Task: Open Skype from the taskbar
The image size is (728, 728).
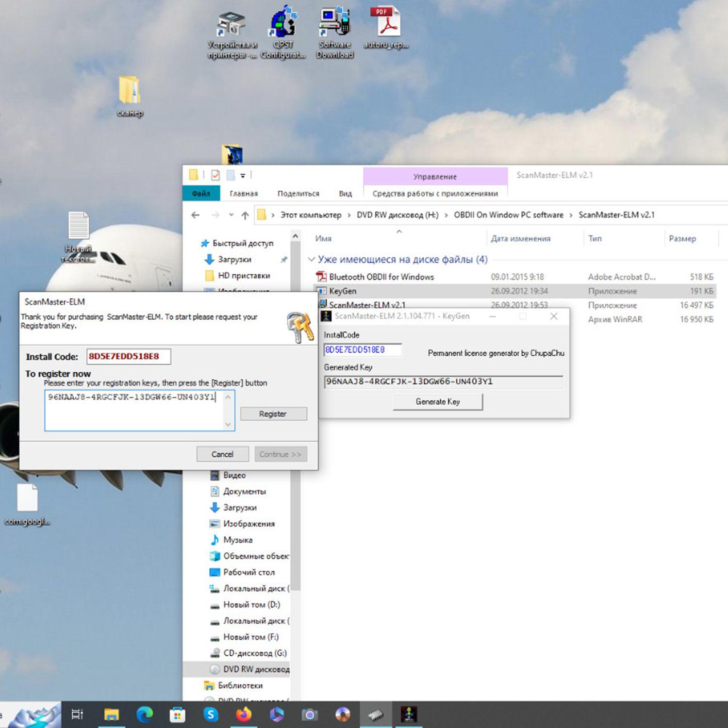Action: tap(210, 714)
